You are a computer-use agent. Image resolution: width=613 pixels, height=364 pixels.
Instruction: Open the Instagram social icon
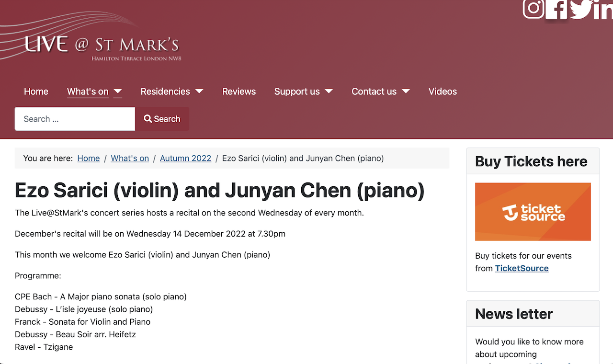(x=533, y=9)
